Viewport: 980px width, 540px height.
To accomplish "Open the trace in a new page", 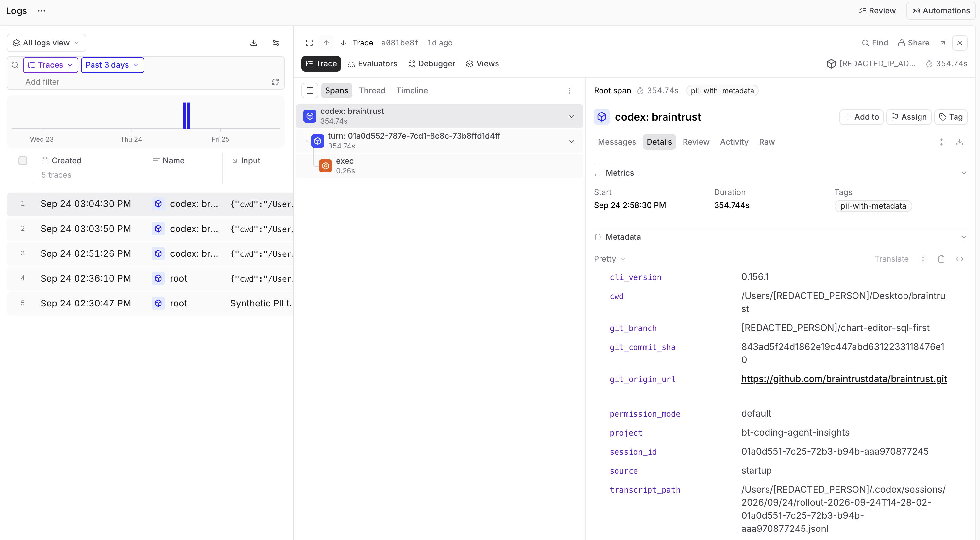I will coord(943,43).
